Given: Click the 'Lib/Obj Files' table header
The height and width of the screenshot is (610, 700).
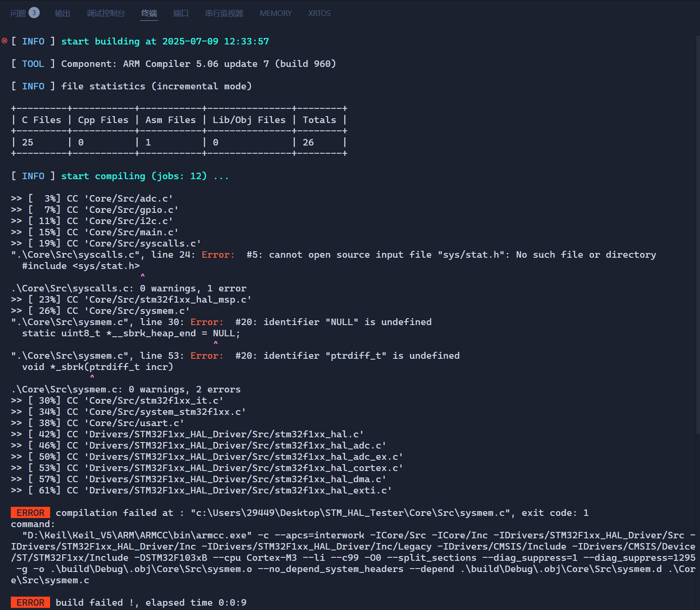Looking at the screenshot, I should click(249, 120).
